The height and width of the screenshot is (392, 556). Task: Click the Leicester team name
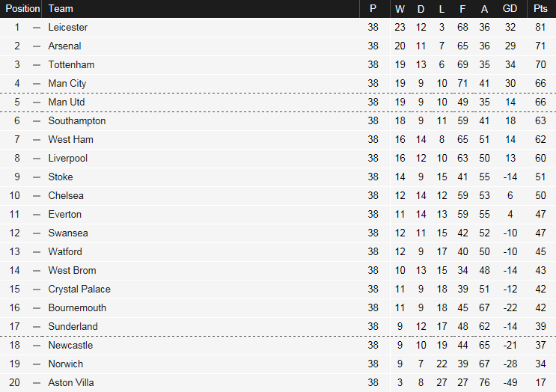[67, 27]
